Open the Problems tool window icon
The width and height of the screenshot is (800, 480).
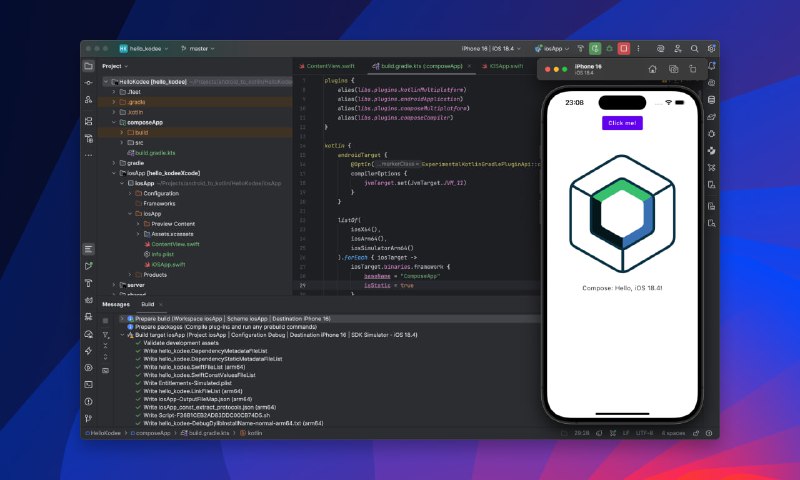(x=88, y=401)
